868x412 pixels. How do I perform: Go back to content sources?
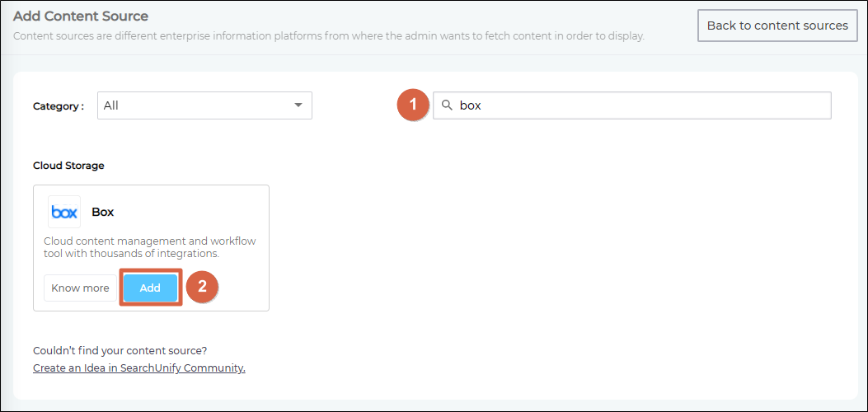point(777,26)
